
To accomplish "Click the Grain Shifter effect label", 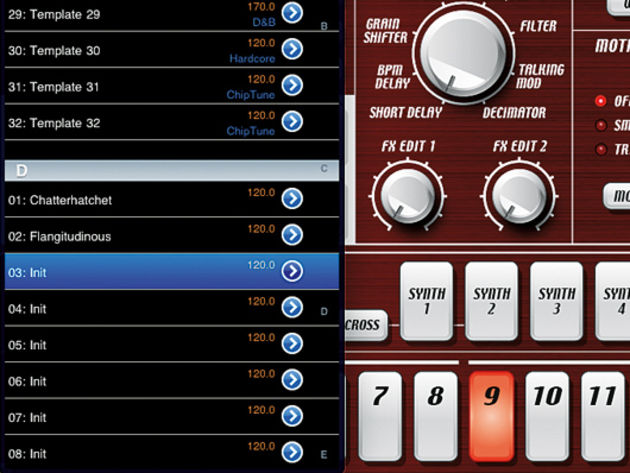I will [385, 31].
